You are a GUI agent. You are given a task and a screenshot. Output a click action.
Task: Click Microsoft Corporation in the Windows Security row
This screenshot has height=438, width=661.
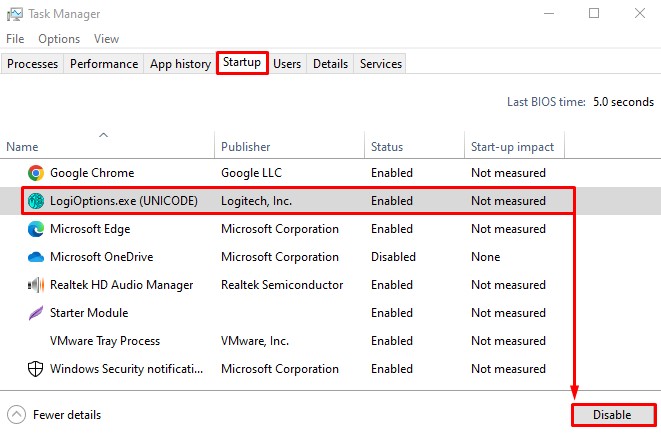point(280,369)
